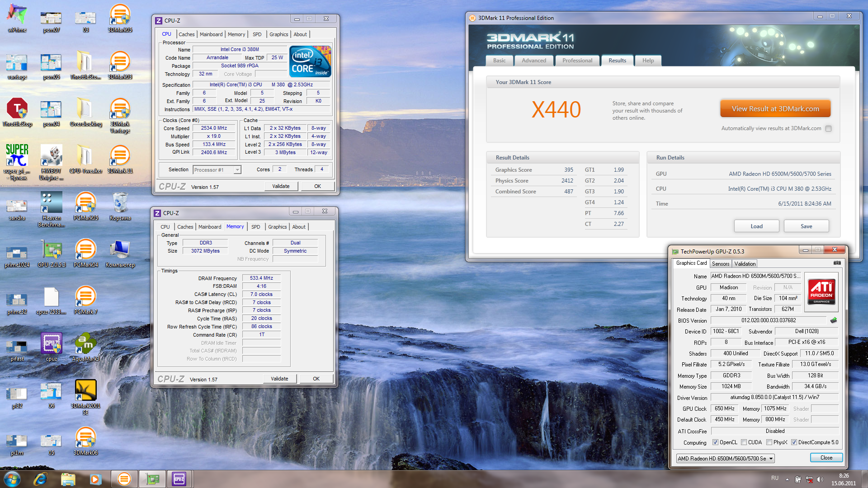Click the Save button in Run Details
Viewport: 868px width, 488px height.
(806, 226)
